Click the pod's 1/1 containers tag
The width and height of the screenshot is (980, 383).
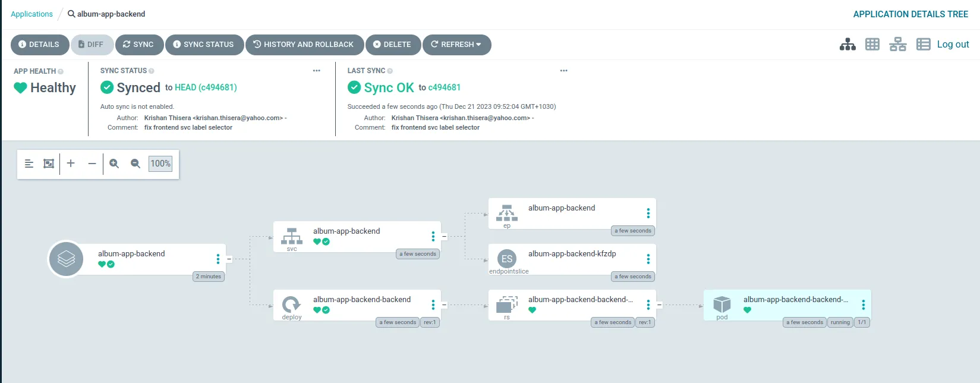coord(862,322)
